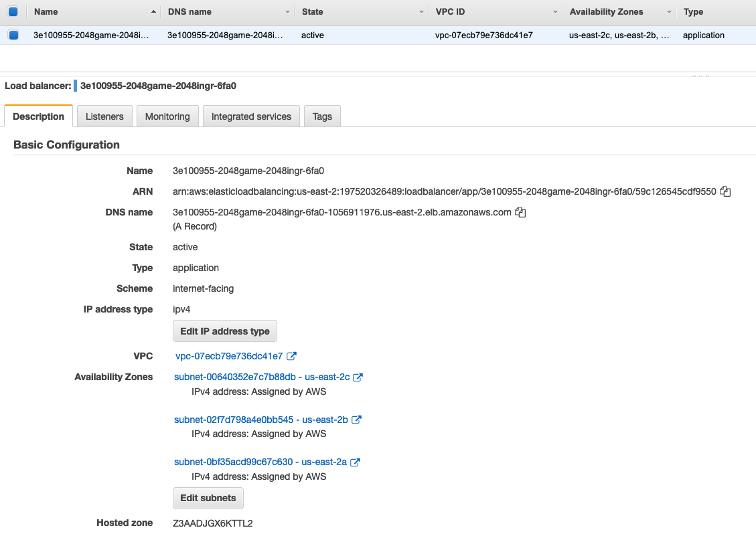Click the Edit subnets button

pos(208,498)
